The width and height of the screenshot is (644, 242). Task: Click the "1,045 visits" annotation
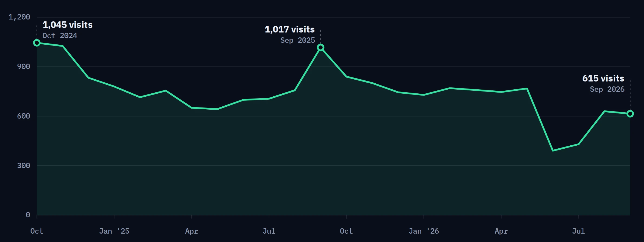[x=68, y=25]
